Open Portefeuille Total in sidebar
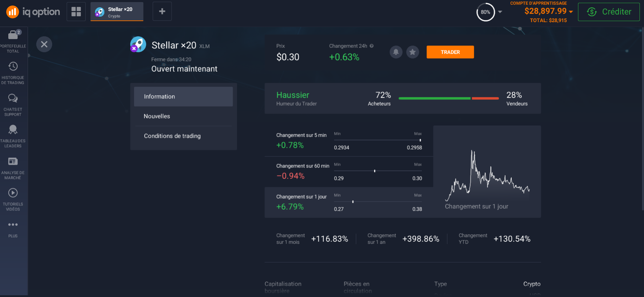 (x=13, y=42)
